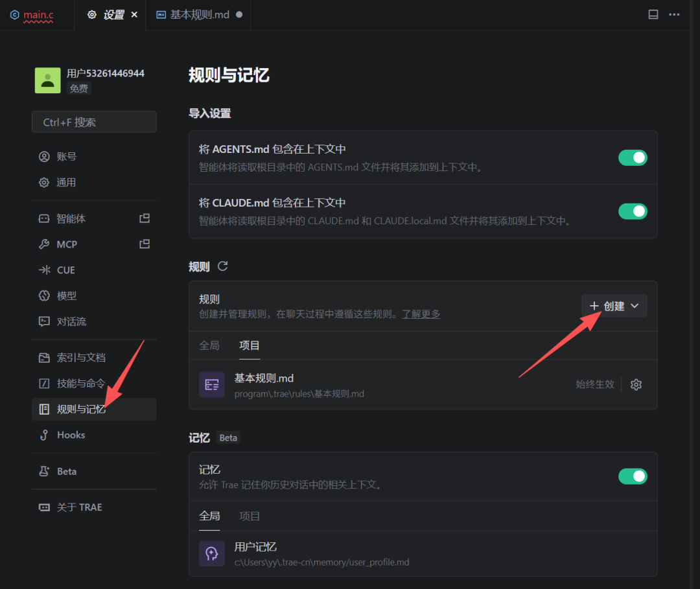Viewport: 700px width, 589px height.
Task: Select the 项目 memory tab
Action: point(250,516)
